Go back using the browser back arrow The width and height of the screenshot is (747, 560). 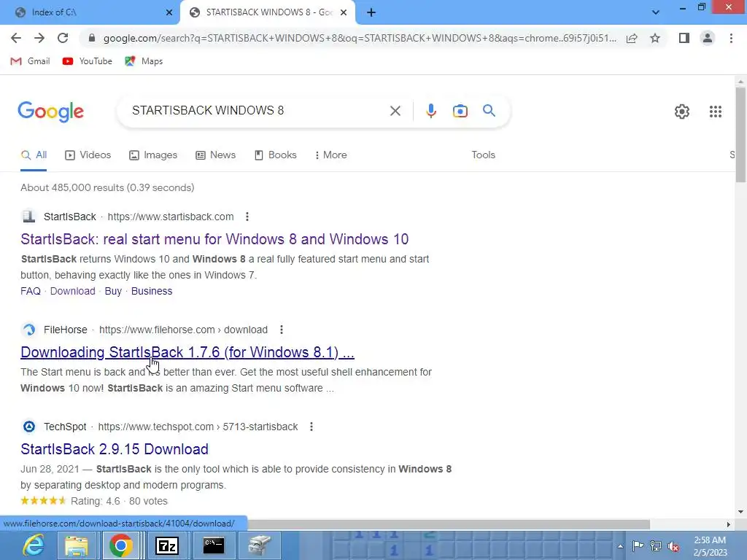click(x=16, y=38)
